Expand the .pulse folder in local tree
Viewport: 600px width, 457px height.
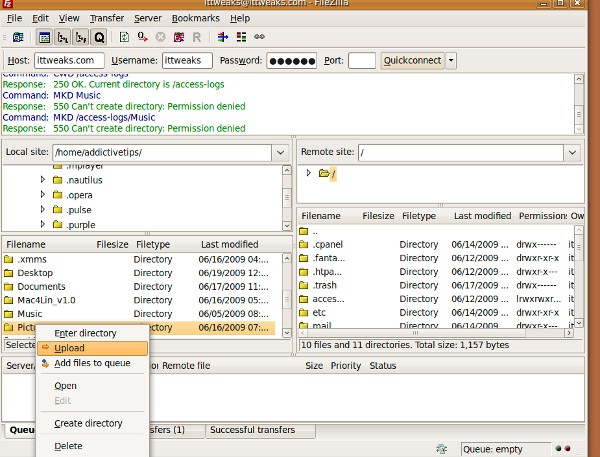click(43, 209)
